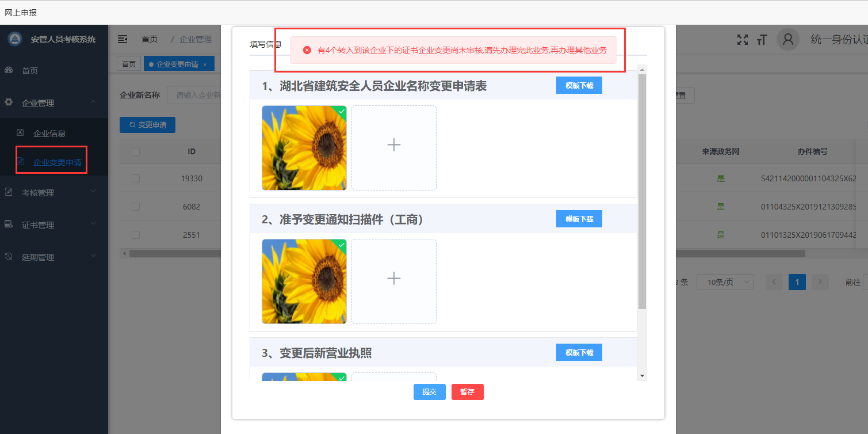Open 企业信息 in the sidebar
The image size is (868, 434).
49,133
